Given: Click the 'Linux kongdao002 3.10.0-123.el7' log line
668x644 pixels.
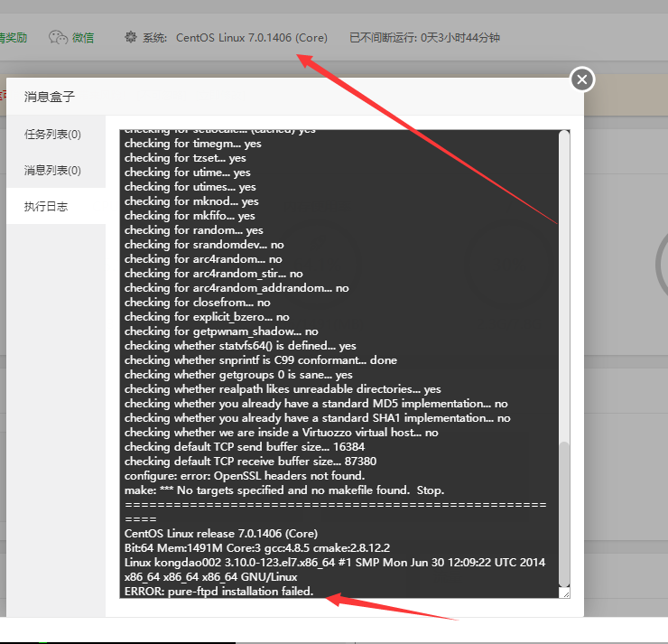Looking at the screenshot, I should click(x=335, y=563).
